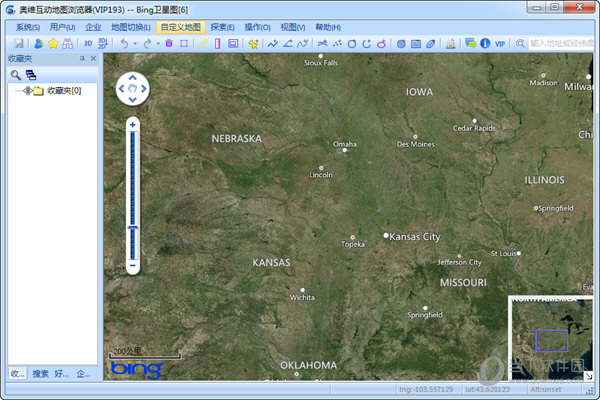Switch to 3D view
The height and width of the screenshot is (400, 600).
coord(88,44)
